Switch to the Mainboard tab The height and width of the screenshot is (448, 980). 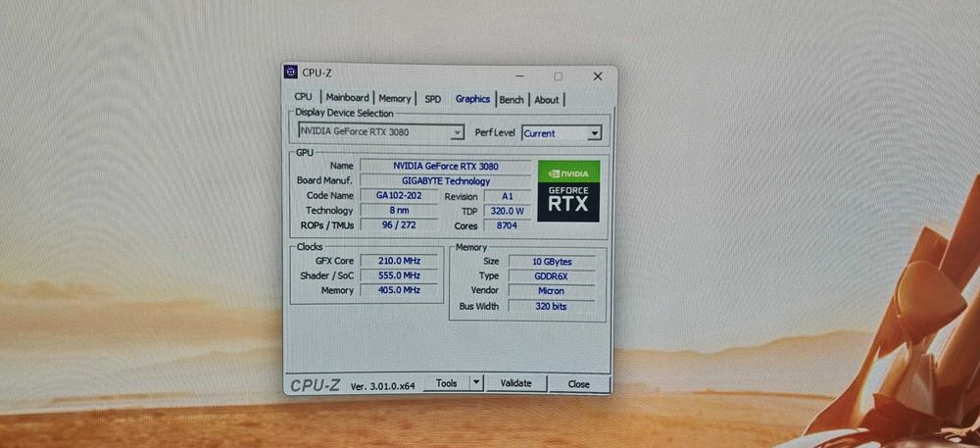point(348,98)
